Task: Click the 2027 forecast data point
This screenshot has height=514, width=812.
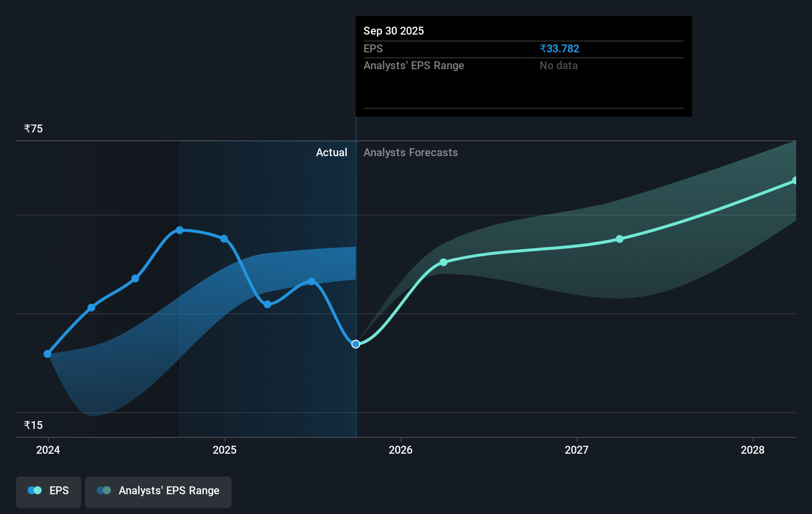Action: coord(619,239)
